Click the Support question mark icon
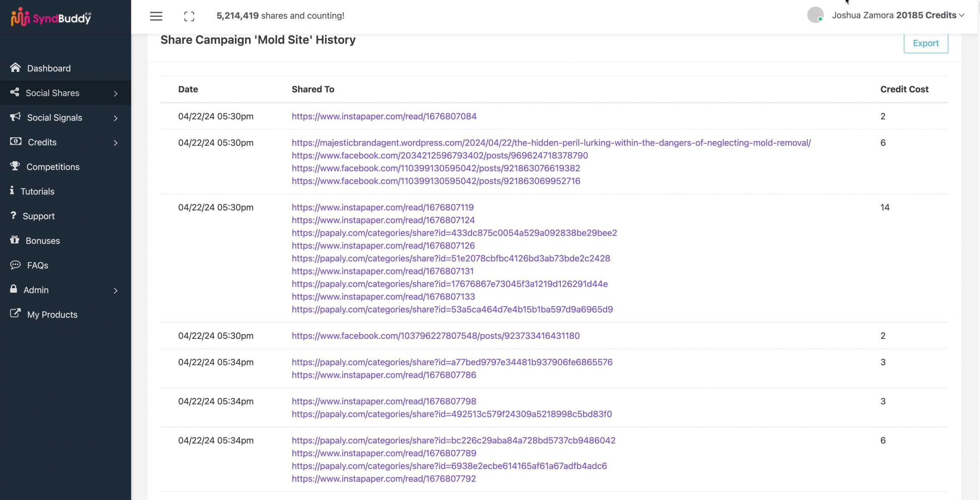The height and width of the screenshot is (500, 980). (x=13, y=215)
